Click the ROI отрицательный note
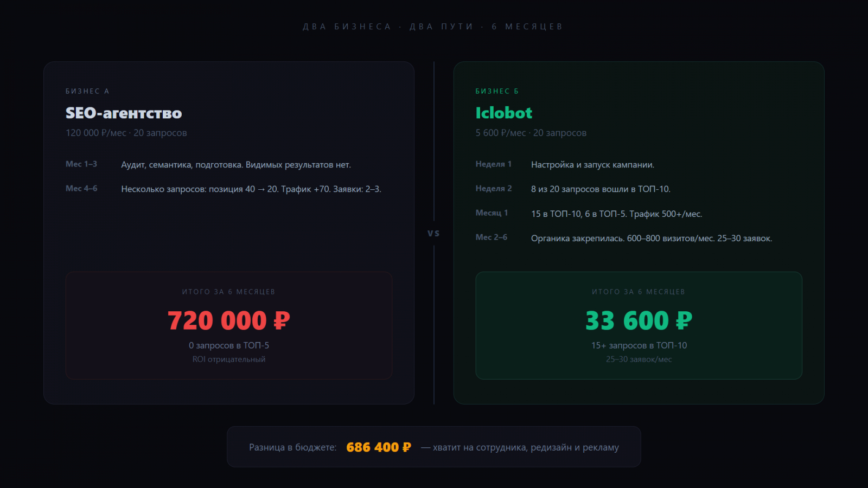The width and height of the screenshot is (868, 488). (228, 359)
